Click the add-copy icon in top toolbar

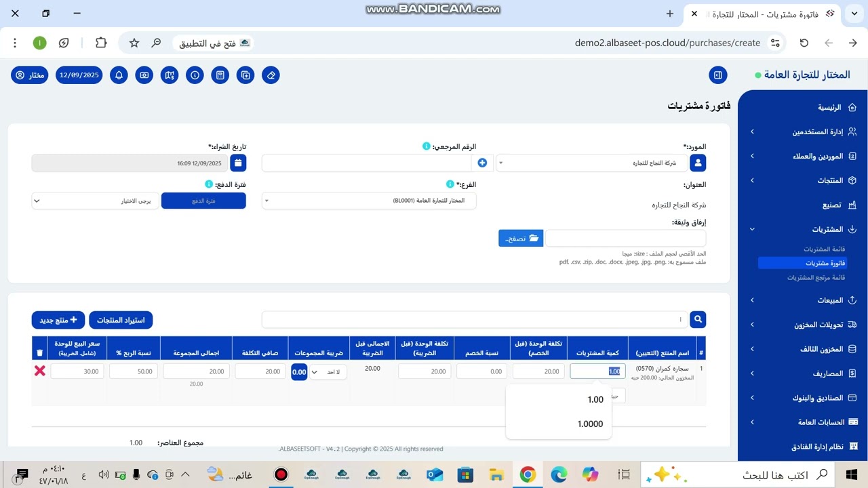[x=245, y=75]
